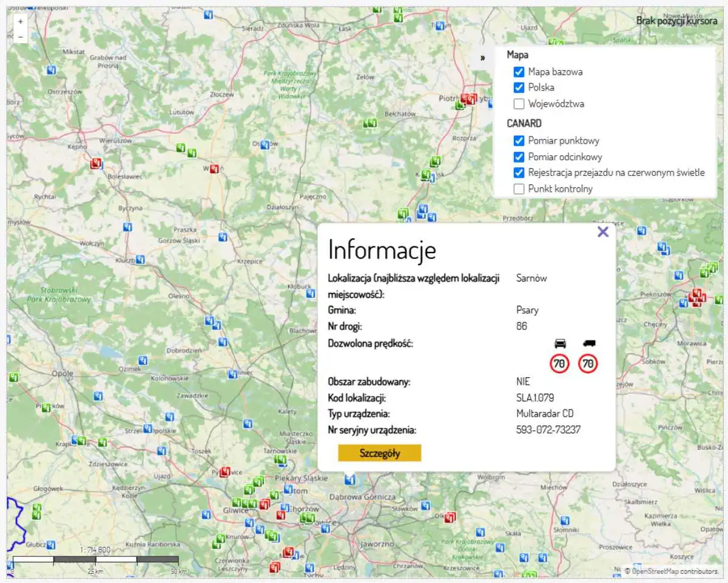Select the red marker at Olkusz
This screenshot has width=728, height=583.
(x=450, y=517)
